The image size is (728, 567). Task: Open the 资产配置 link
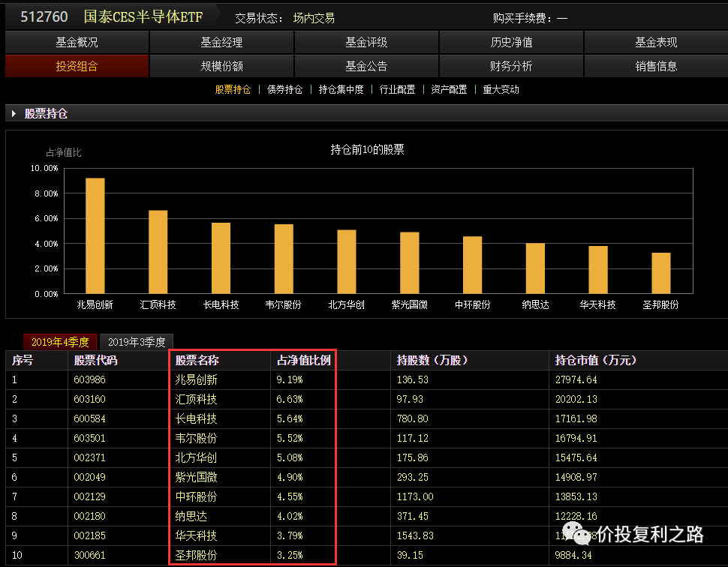point(449,89)
